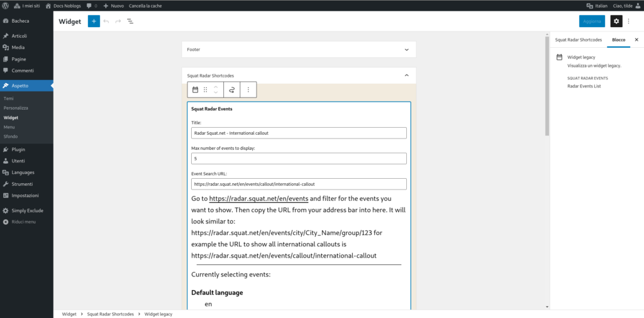Open the editor options three-dot menu

coord(628,21)
